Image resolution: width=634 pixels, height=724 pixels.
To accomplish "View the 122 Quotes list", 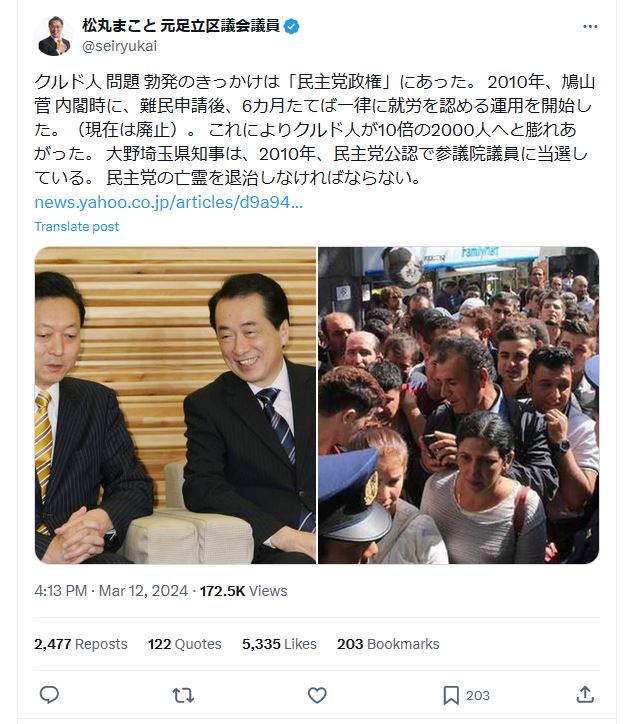I will pos(185,644).
